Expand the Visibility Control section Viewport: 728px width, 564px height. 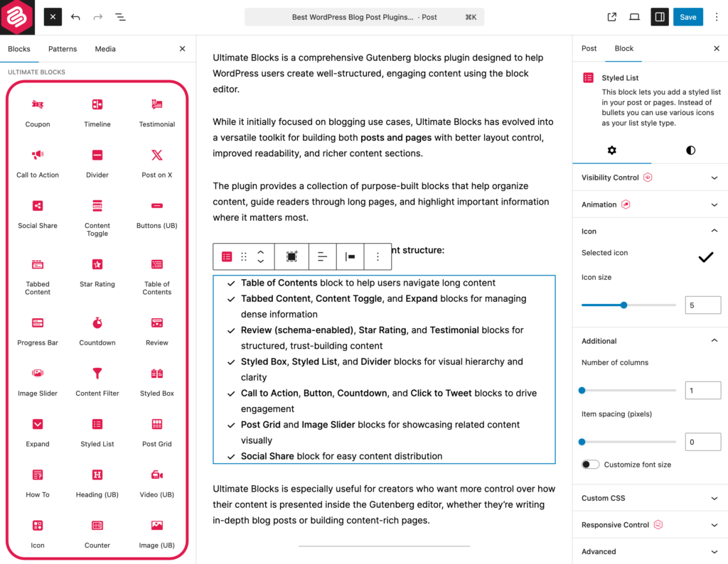(650, 178)
